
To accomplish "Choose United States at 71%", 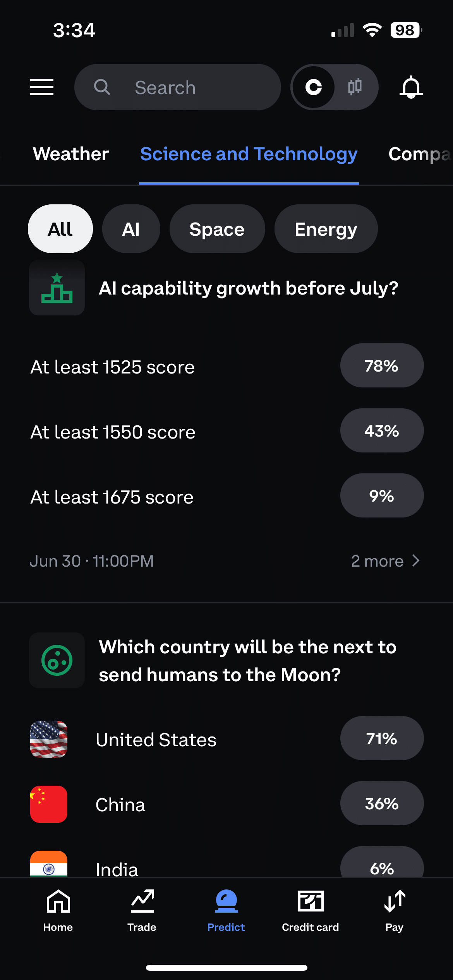I will 382,738.
